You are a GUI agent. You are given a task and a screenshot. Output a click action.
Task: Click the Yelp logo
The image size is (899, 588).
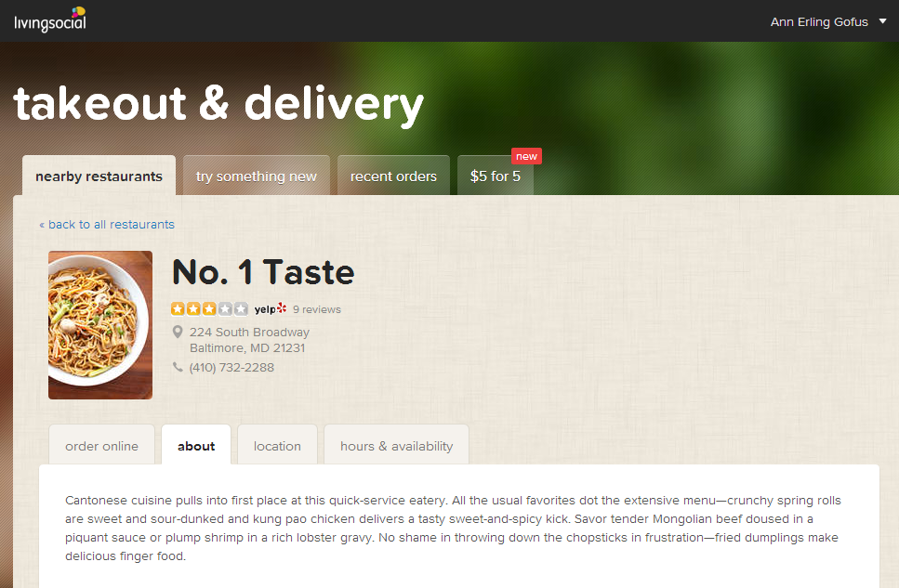coord(270,309)
